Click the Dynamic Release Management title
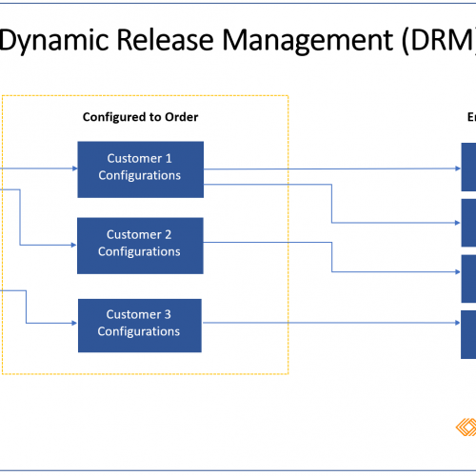This screenshot has width=476, height=476. click(x=237, y=41)
